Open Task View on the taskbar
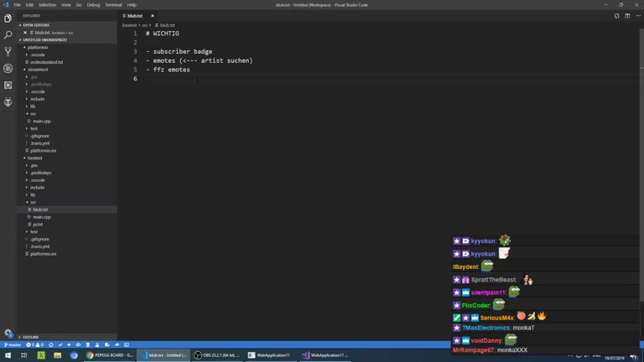Viewport: 644px width, 362px height. click(x=24, y=355)
